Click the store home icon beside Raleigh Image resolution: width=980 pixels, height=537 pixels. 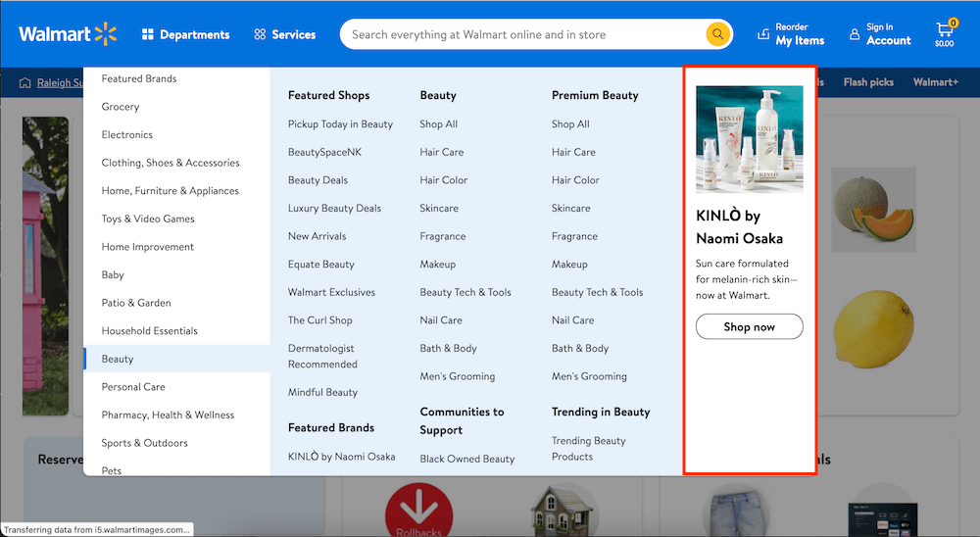[x=25, y=83]
